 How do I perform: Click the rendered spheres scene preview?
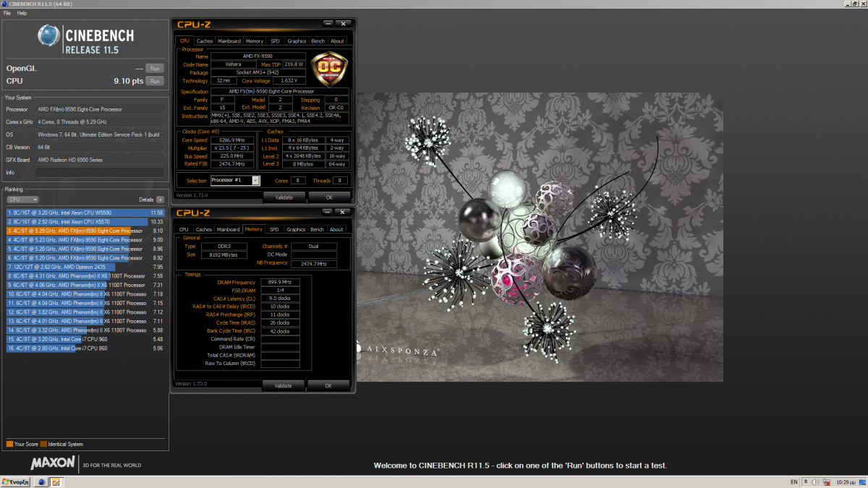coord(539,236)
